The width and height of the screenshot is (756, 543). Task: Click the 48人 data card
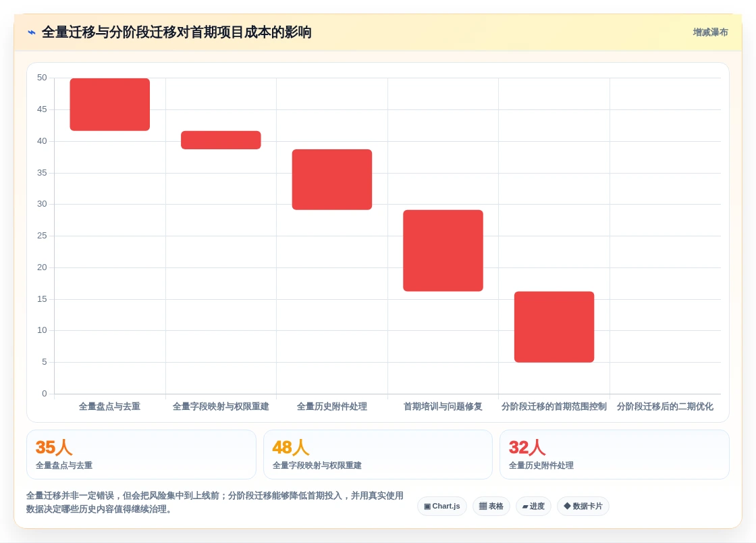click(377, 455)
